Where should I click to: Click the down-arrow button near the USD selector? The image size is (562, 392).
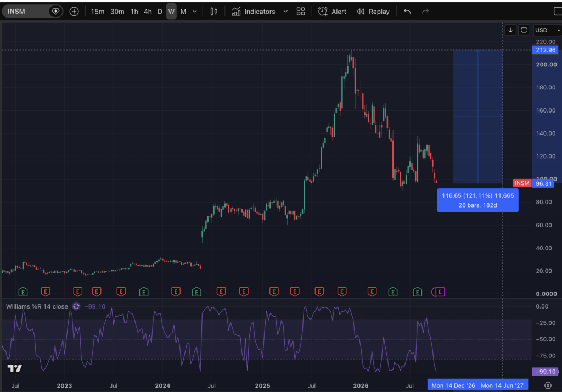click(510, 30)
